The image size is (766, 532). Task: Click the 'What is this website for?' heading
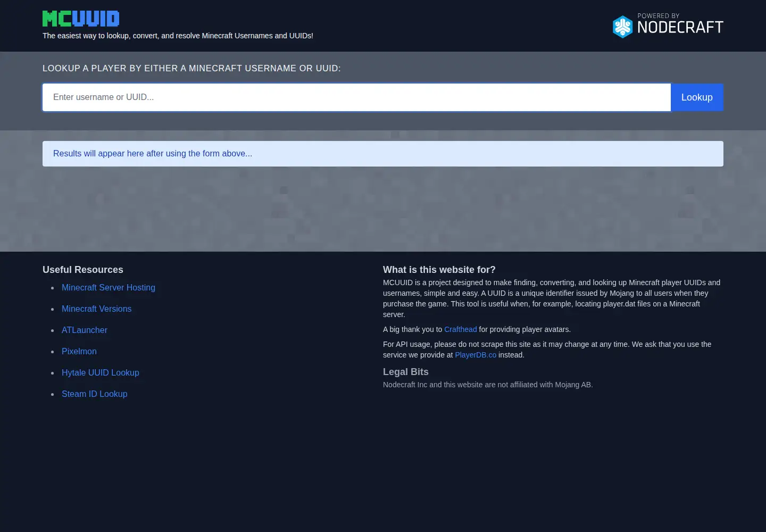tap(439, 270)
